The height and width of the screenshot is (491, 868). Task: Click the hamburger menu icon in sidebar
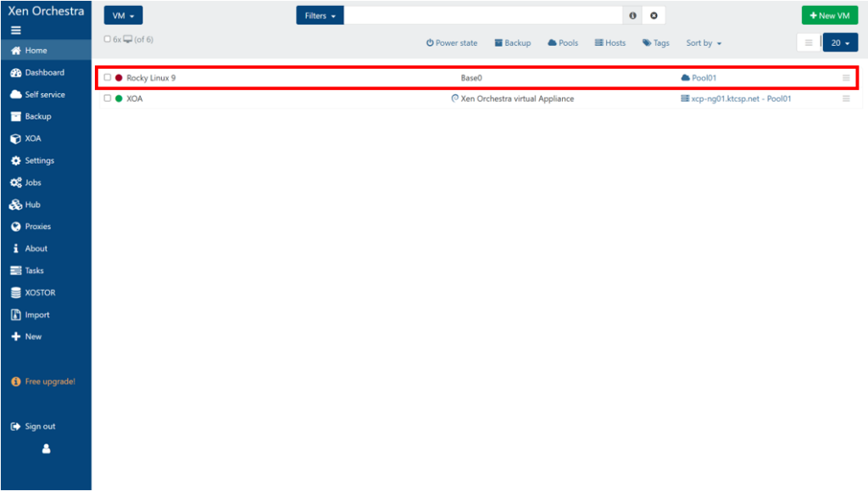(15, 31)
